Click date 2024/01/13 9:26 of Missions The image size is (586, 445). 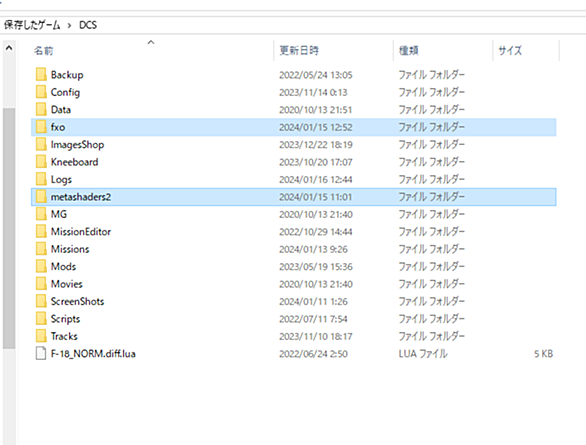coord(313,249)
